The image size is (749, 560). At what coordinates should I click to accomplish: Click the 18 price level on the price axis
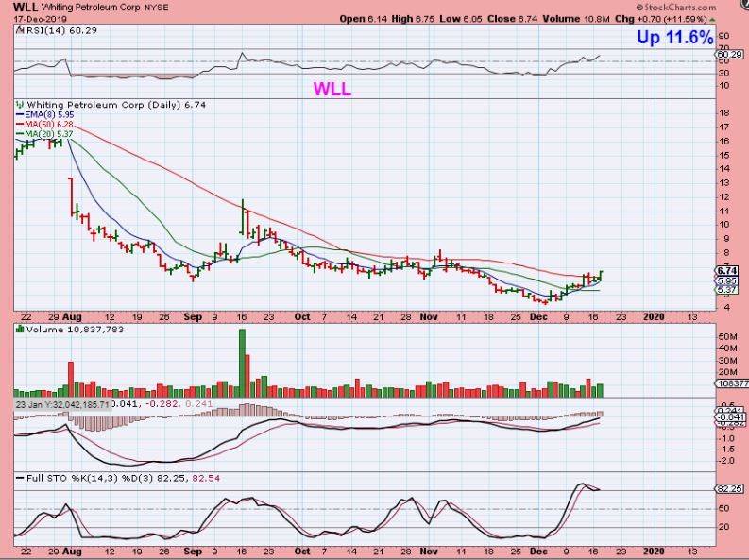point(723,113)
